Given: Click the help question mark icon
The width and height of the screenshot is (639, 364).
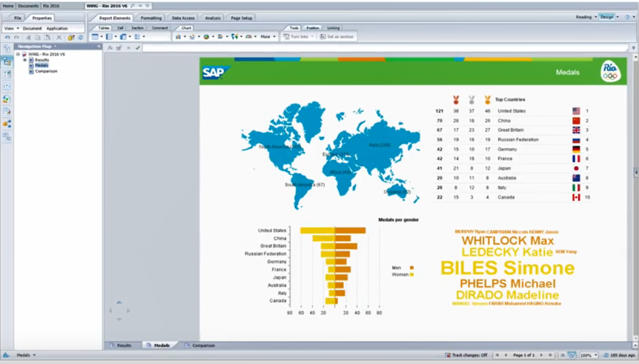Looking at the screenshot, I should click(x=626, y=17).
